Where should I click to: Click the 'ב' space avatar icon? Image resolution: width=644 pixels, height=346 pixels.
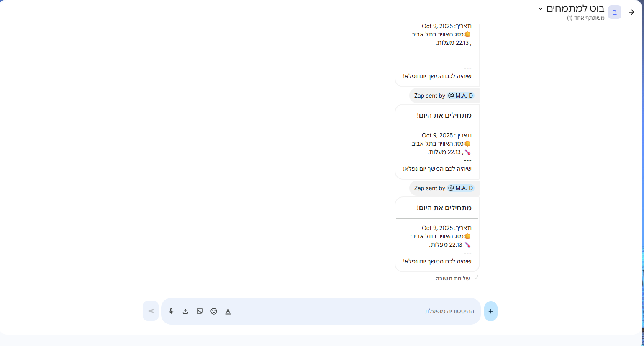point(614,12)
